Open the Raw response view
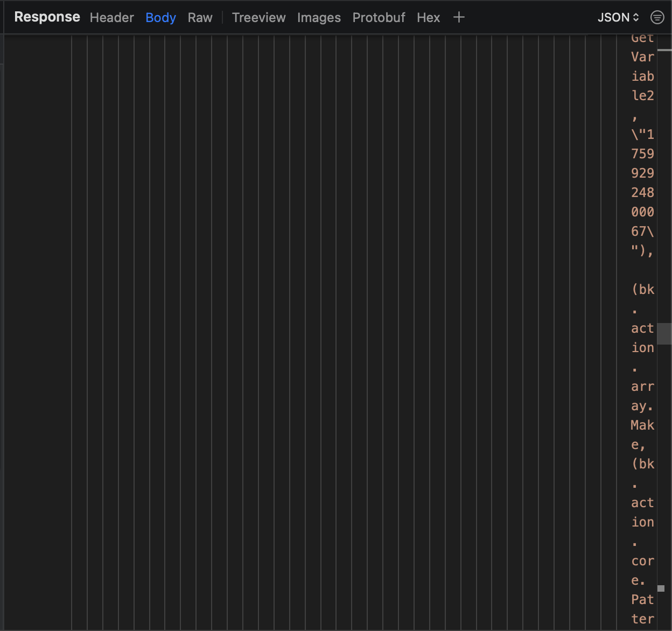This screenshot has width=672, height=631. coord(200,17)
